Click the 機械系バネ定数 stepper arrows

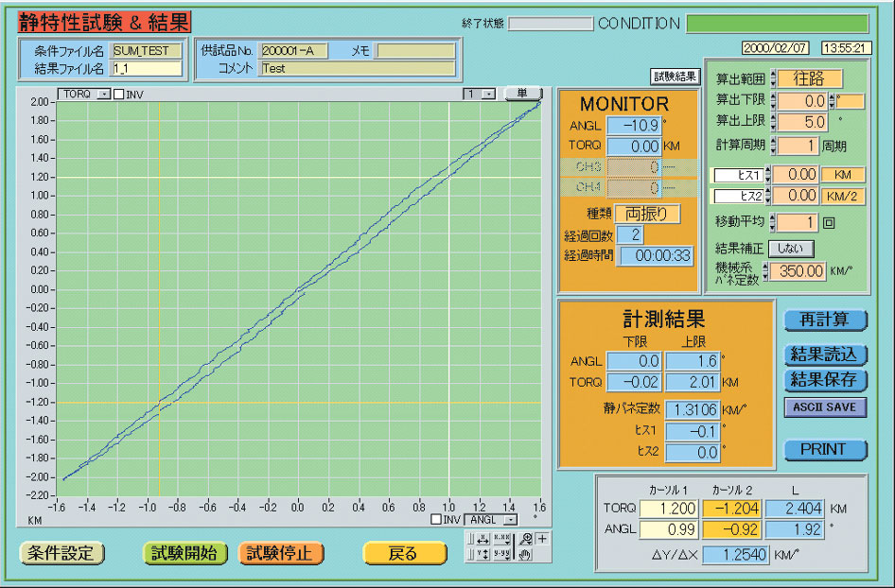766,271
